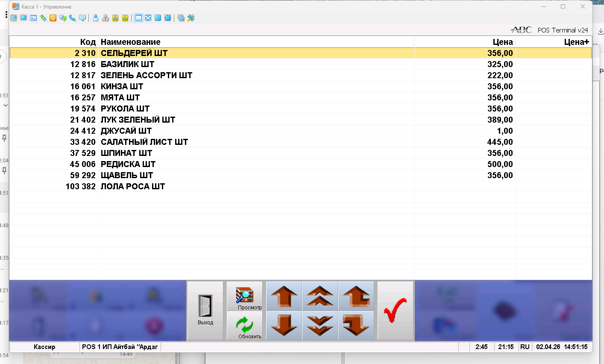Open the wrench and screwdriver settings icon
Viewport: 604px width, 364px height.
pyautogui.click(x=191, y=18)
